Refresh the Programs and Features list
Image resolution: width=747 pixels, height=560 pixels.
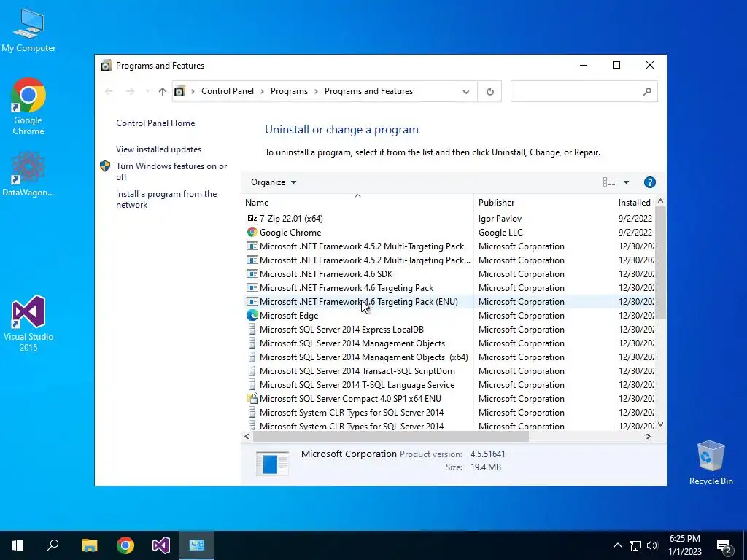tap(489, 91)
